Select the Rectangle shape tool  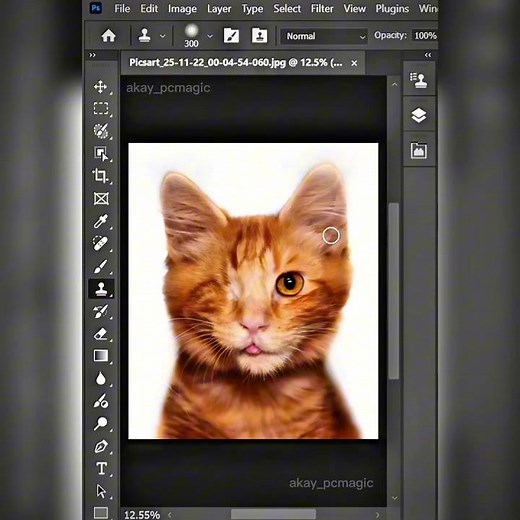(101, 512)
